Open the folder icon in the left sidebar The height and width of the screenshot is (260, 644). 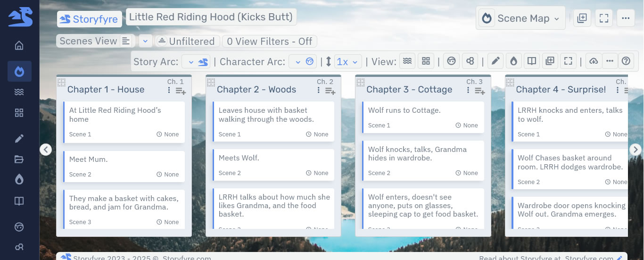coord(19,159)
